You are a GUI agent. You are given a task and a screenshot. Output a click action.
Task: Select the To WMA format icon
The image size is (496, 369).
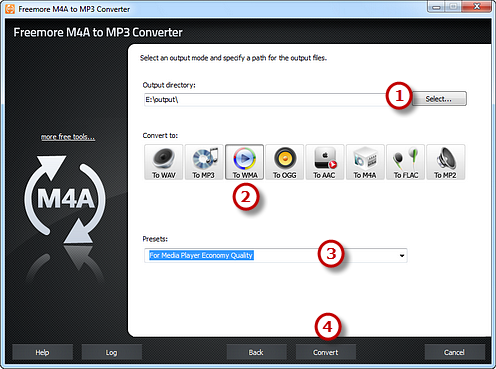(244, 162)
